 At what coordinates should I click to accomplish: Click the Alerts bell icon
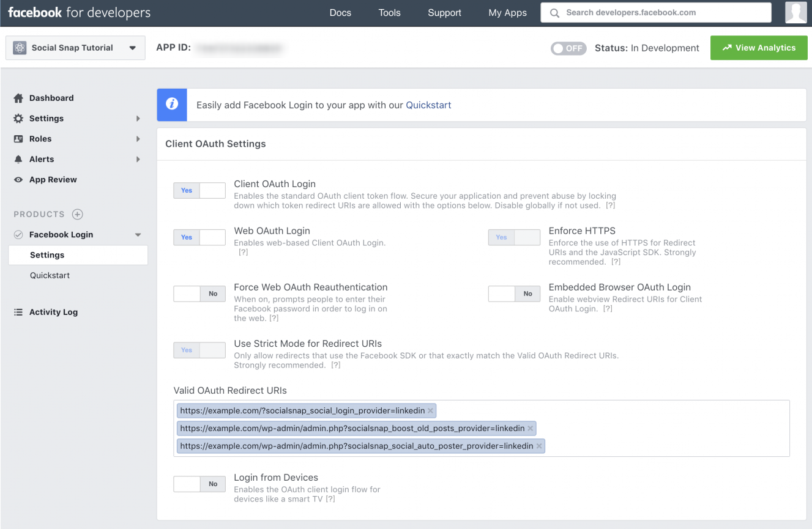tap(20, 159)
